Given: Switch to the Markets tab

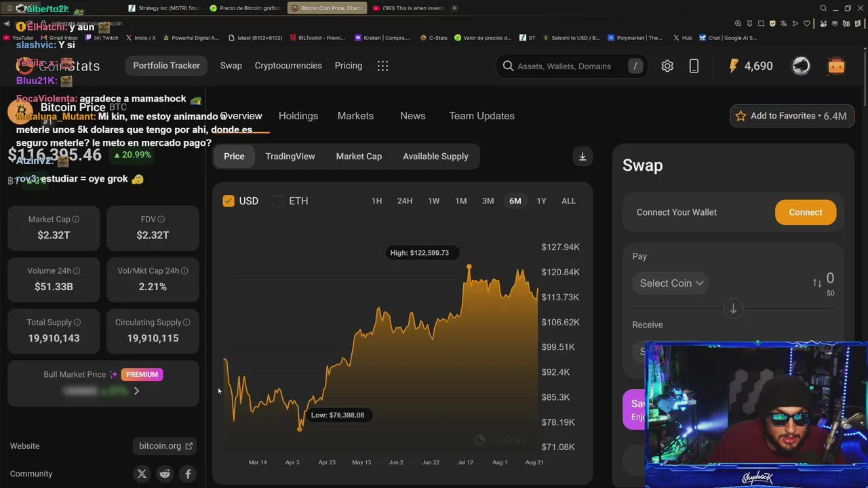Looking at the screenshot, I should [355, 116].
